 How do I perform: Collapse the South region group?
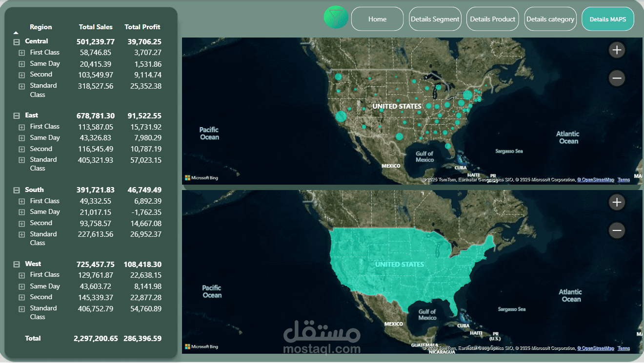point(16,191)
